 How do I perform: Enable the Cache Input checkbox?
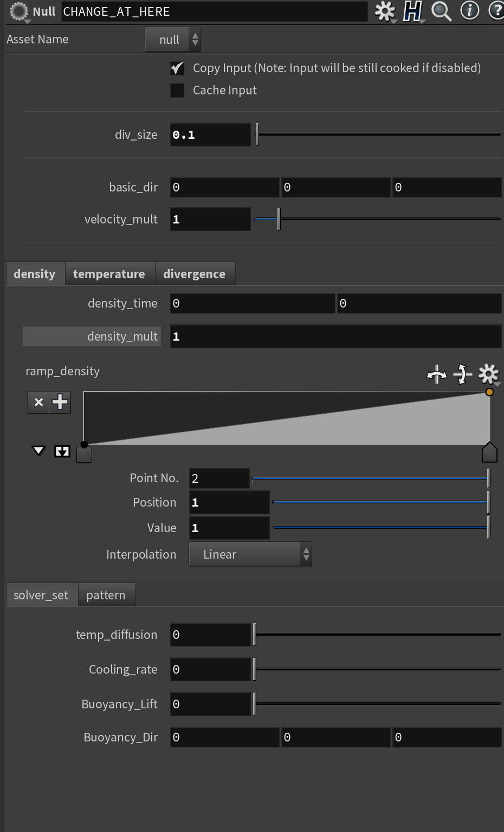coord(177,91)
